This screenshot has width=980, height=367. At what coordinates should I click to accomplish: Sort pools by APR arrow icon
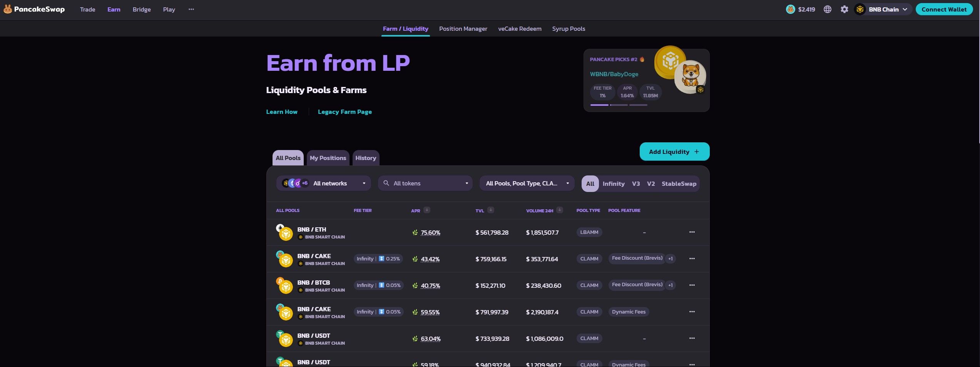[426, 210]
